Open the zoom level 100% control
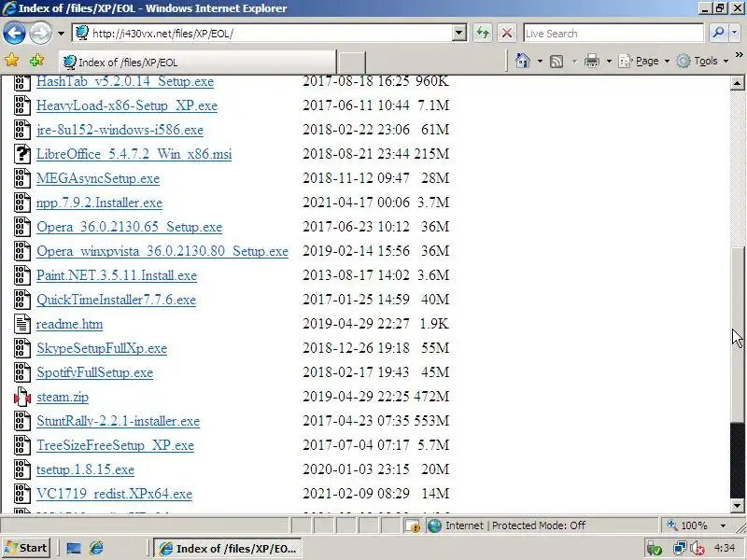This screenshot has width=747, height=560. coord(688,525)
